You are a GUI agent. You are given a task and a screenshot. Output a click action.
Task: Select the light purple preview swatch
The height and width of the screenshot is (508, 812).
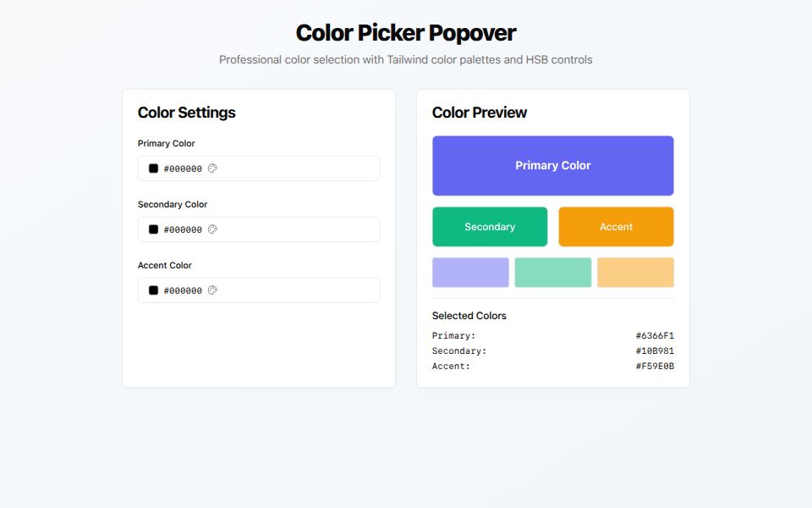[x=470, y=272]
